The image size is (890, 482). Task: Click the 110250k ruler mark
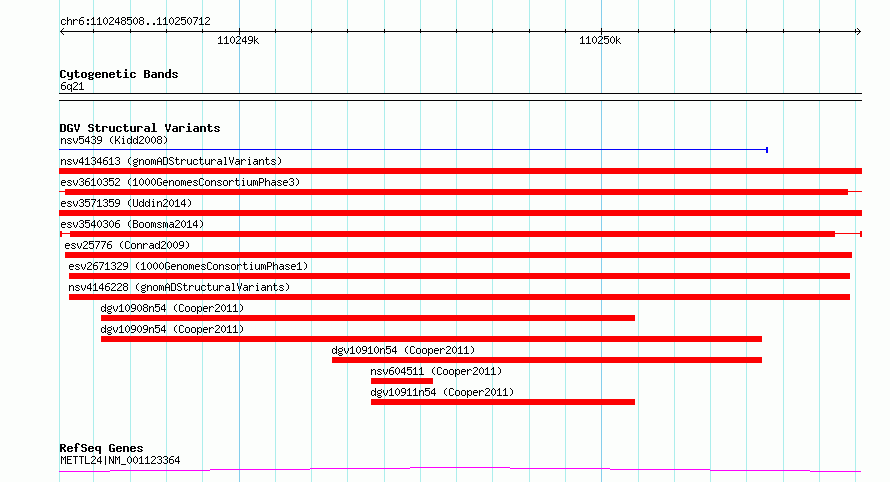tap(600, 40)
